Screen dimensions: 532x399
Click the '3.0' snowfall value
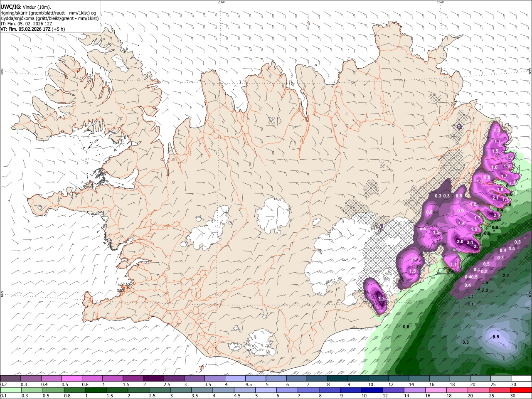click(460, 241)
